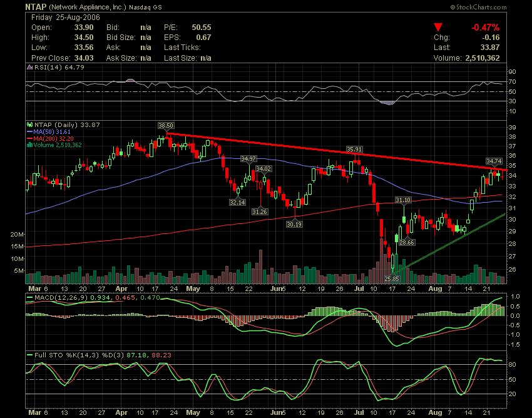
Task: Click the 34.02 price label
Action: (263, 168)
